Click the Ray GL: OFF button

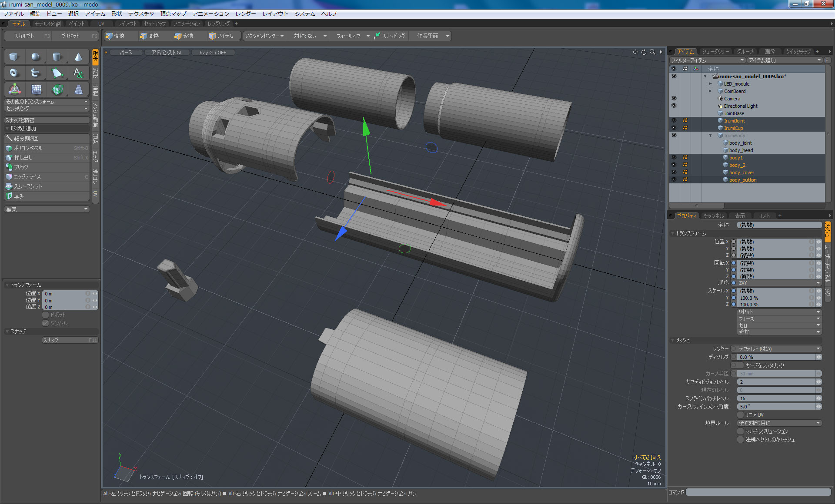pyautogui.click(x=213, y=53)
